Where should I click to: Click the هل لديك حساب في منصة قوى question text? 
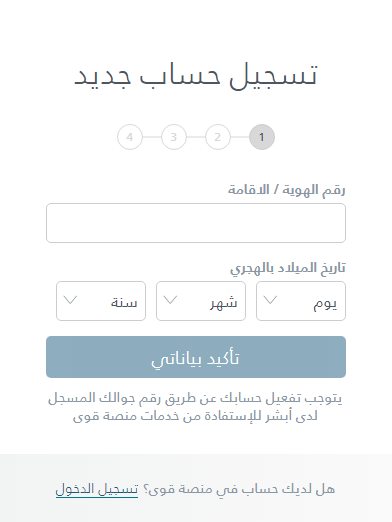[239, 489]
